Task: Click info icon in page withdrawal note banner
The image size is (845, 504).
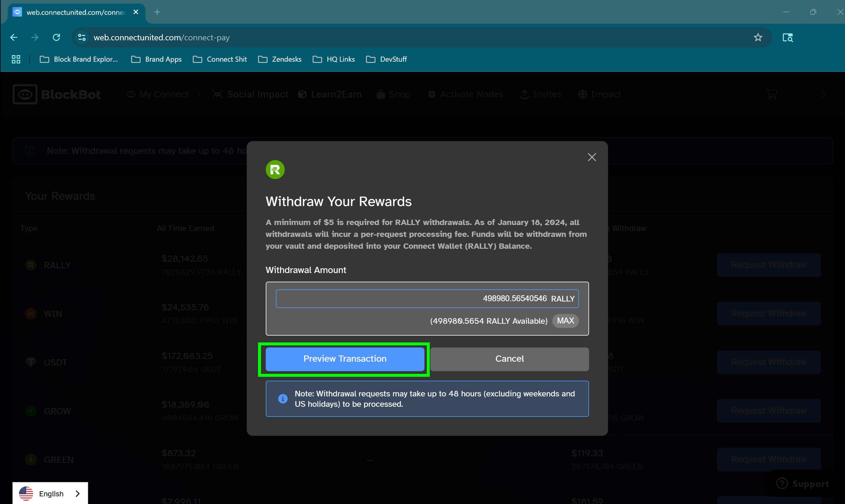Action: (30, 150)
